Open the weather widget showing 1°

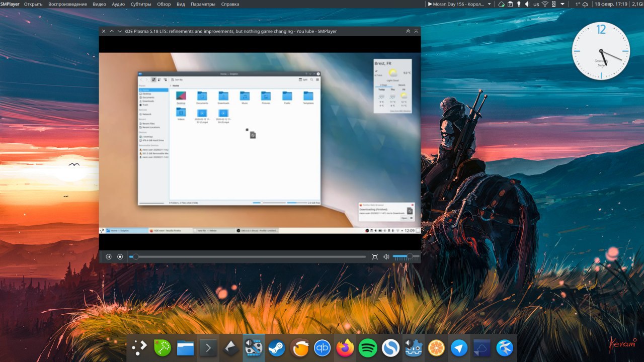click(582, 4)
